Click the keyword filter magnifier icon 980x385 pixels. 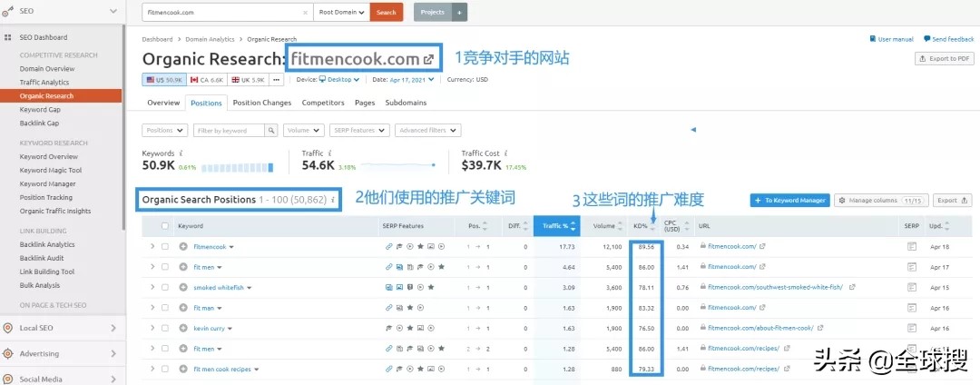[x=271, y=131]
